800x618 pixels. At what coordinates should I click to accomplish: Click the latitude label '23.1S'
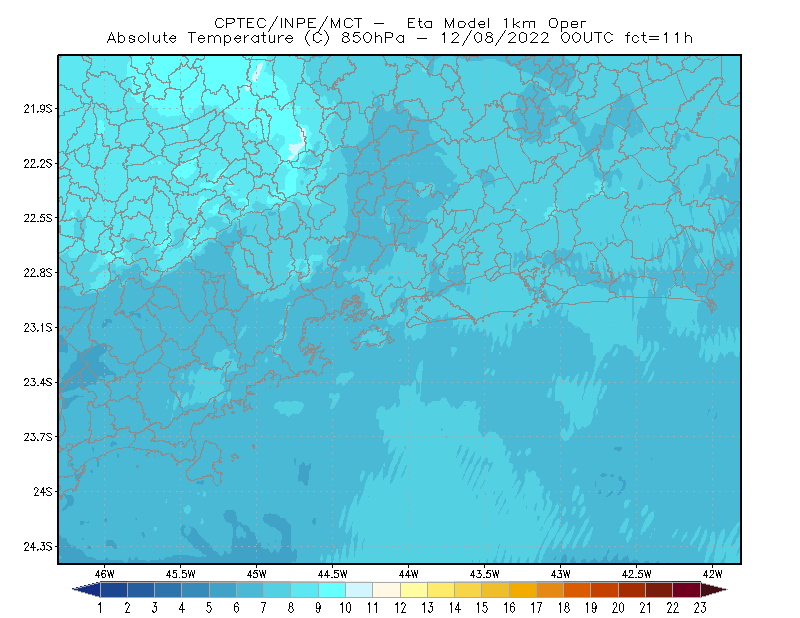38,327
